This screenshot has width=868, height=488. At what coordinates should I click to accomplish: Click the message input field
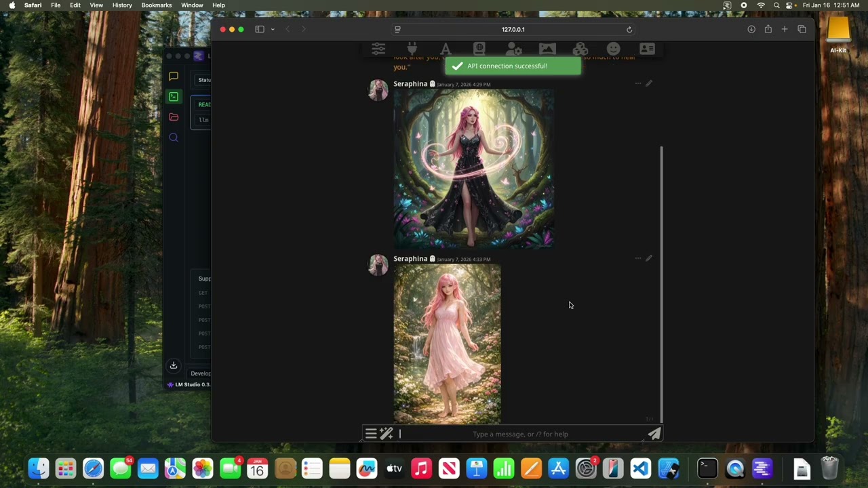coord(520,434)
